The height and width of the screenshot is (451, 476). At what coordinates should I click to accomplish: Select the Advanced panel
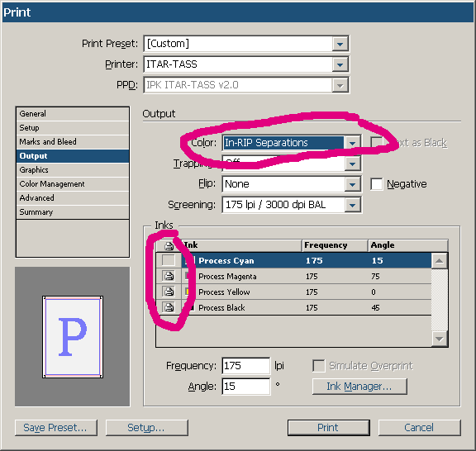(73, 198)
